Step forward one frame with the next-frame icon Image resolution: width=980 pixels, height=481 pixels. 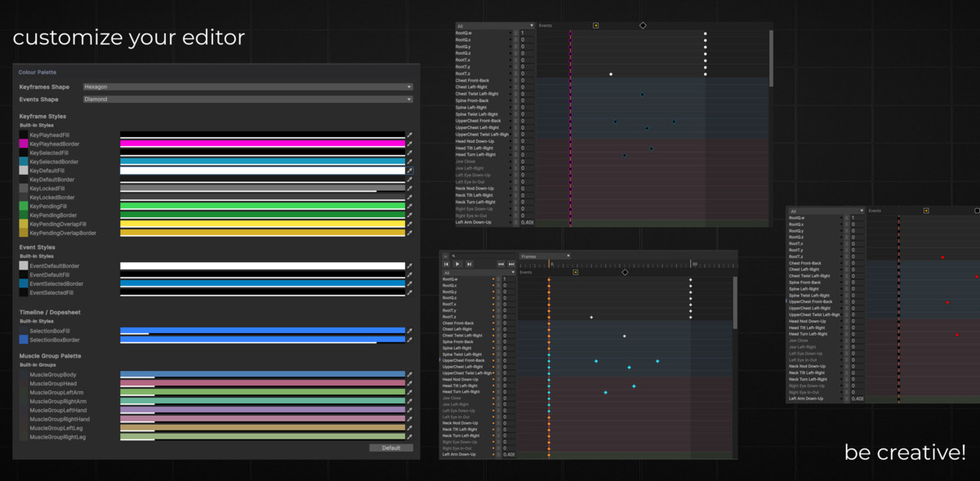tap(469, 264)
